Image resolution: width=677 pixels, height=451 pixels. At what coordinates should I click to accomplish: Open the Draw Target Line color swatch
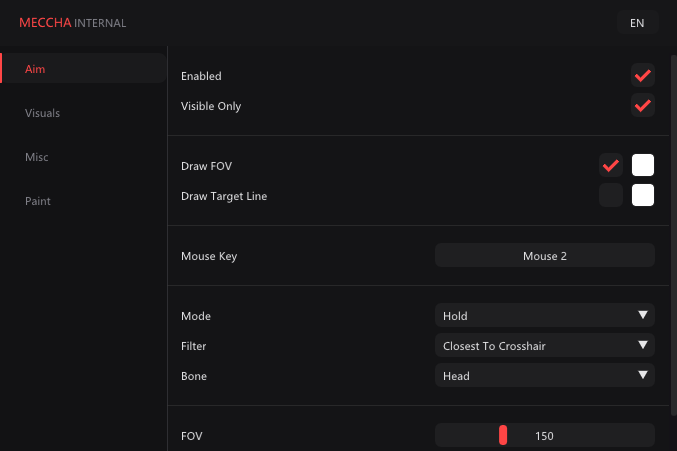coord(642,195)
